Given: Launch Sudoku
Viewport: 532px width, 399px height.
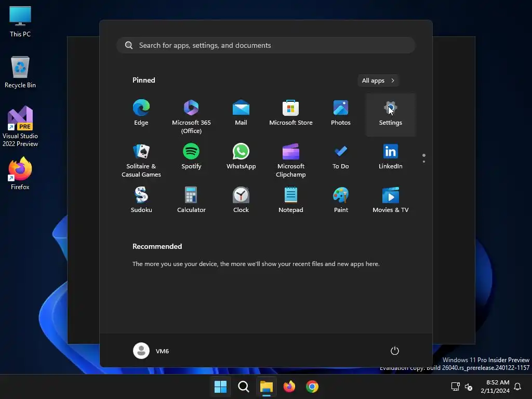Looking at the screenshot, I should (x=141, y=200).
